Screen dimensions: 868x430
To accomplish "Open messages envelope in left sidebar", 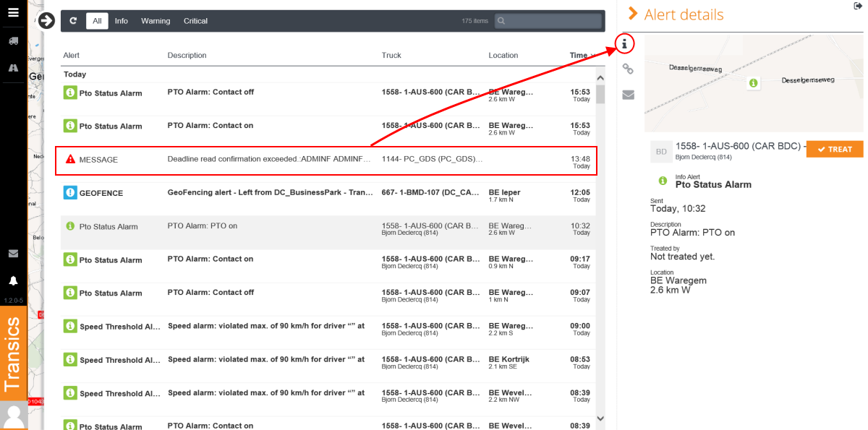I will 13,254.
